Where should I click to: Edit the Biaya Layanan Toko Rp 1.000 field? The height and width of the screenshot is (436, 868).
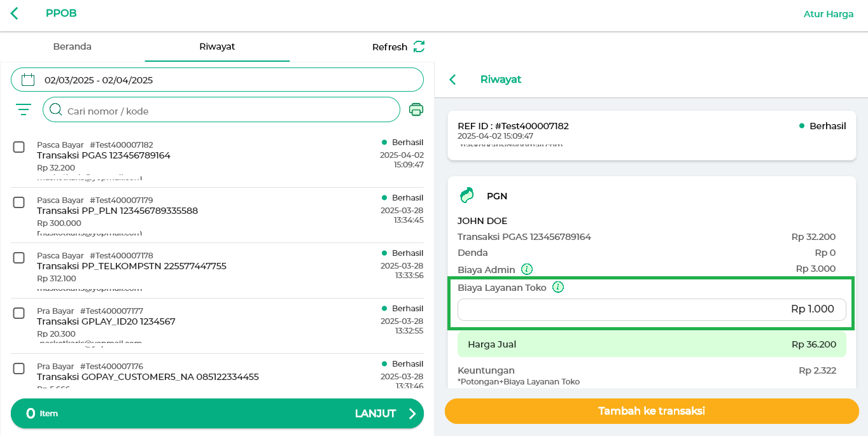(652, 309)
